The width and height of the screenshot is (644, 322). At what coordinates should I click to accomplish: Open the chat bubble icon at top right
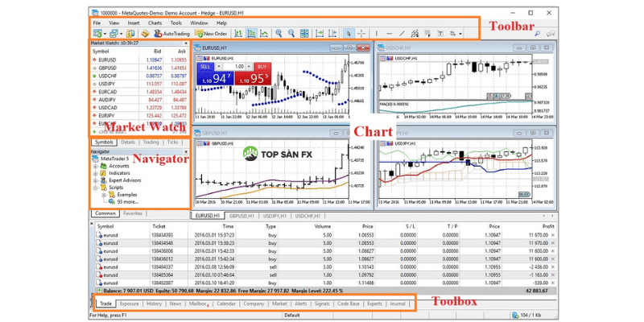pyautogui.click(x=551, y=34)
